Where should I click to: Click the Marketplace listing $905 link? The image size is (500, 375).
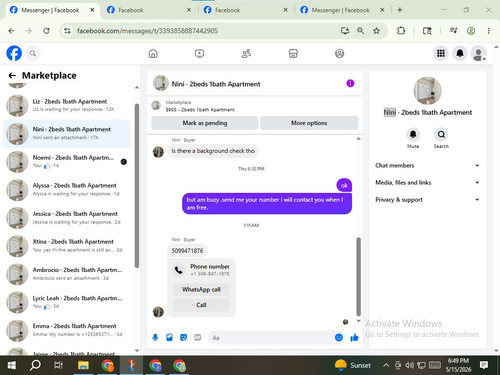[x=200, y=110]
